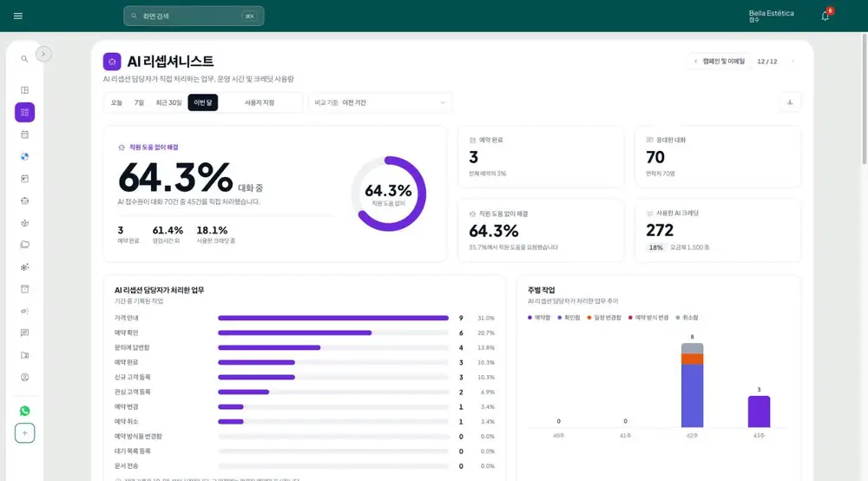Screen dimensions: 868x481
Task: Open the layout panel sidebar icon
Action: click(24, 90)
